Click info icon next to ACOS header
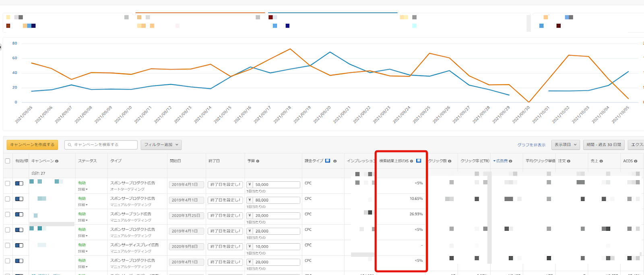 pyautogui.click(x=636, y=161)
